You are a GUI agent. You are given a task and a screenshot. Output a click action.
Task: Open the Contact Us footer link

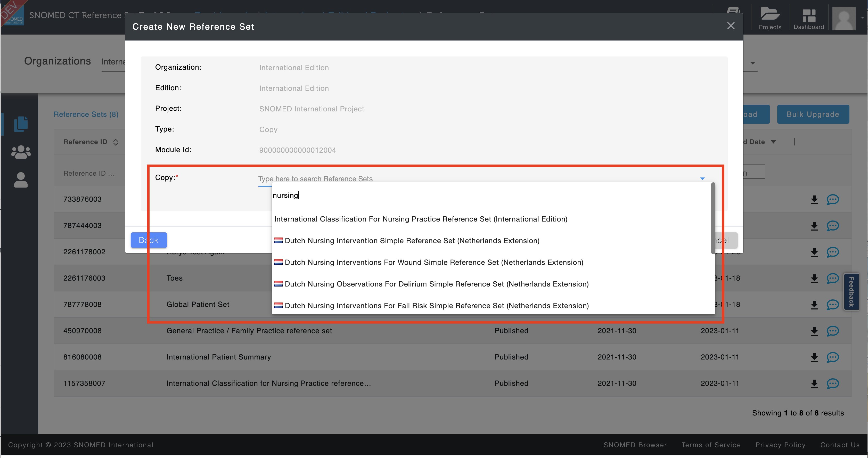840,445
